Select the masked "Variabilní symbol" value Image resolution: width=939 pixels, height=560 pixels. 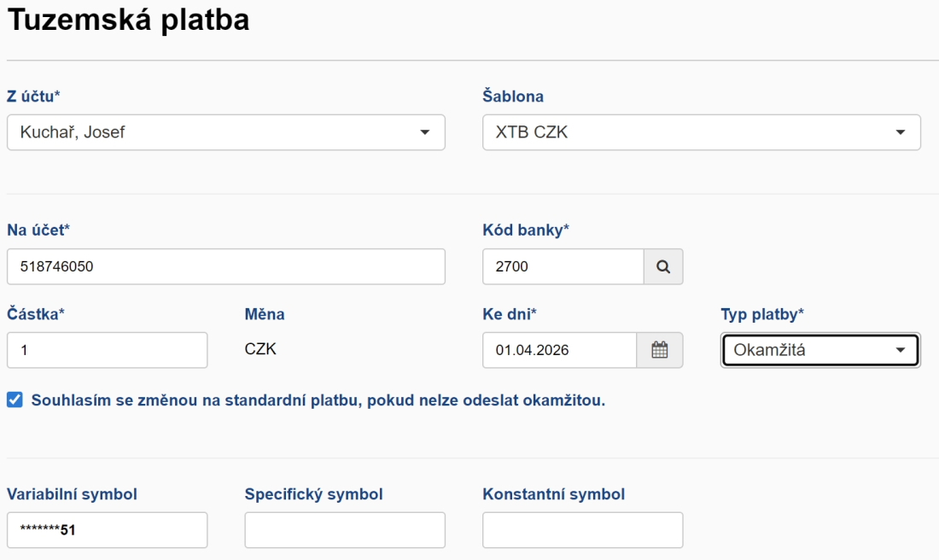pos(107,529)
